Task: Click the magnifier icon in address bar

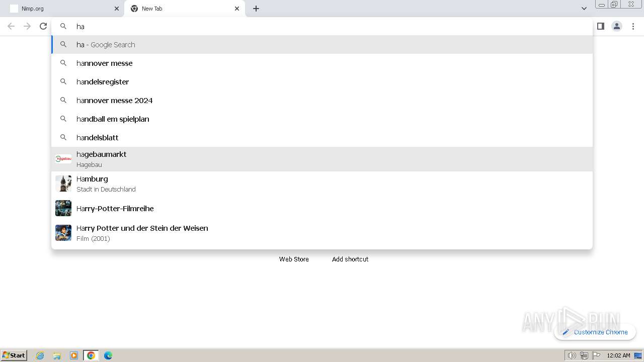Action: click(63, 26)
